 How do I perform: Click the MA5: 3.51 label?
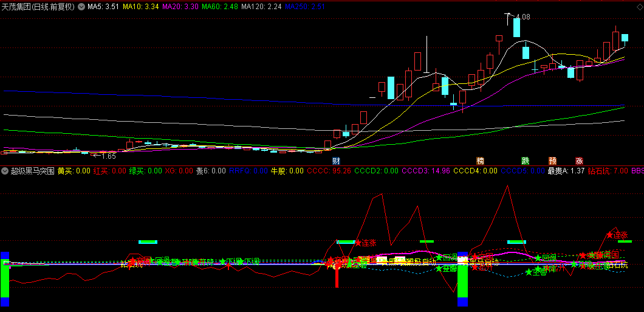103,7
